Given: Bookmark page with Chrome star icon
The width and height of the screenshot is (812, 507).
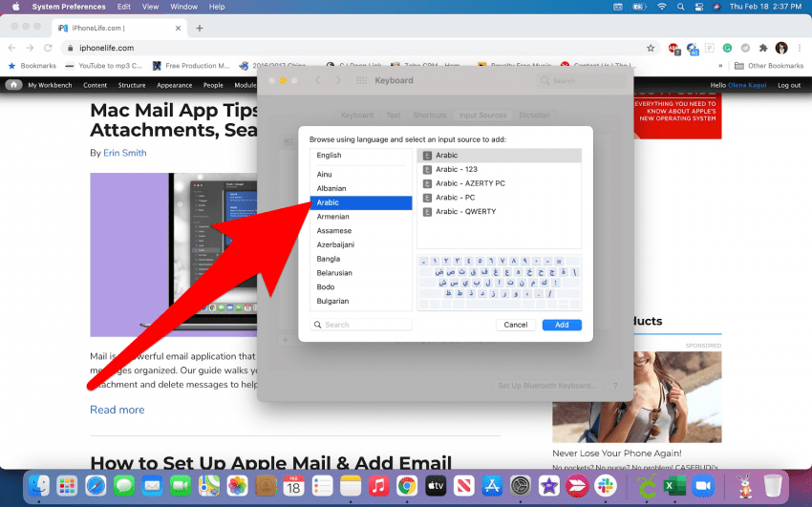Looking at the screenshot, I should [x=651, y=48].
